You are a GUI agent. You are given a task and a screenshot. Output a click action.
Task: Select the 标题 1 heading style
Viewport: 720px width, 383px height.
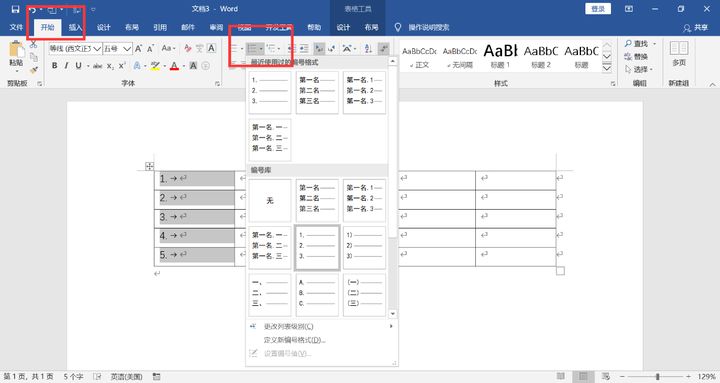(x=500, y=56)
